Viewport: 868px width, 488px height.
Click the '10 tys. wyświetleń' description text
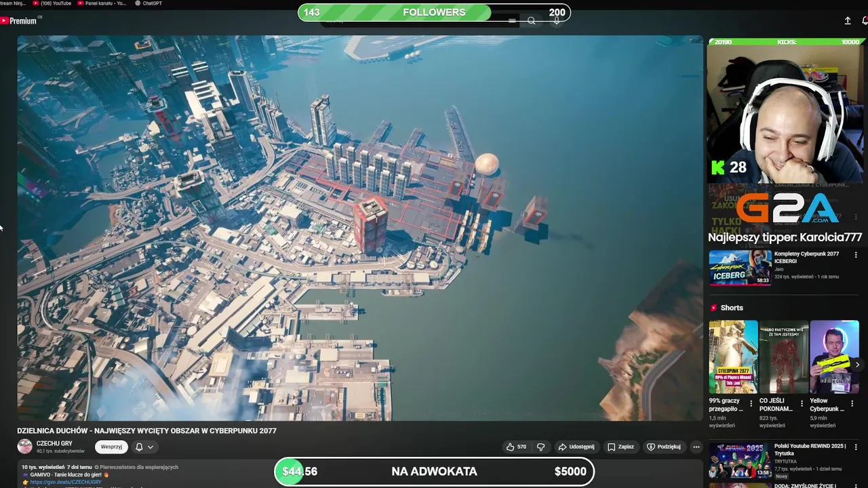coord(42,467)
